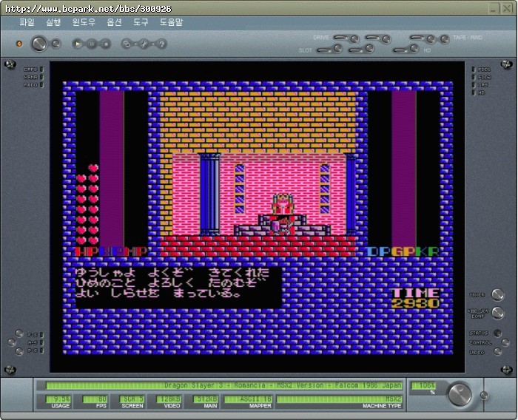The width and height of the screenshot is (518, 420).
Task: Click the knob next to the HD label
Action: tap(414, 49)
